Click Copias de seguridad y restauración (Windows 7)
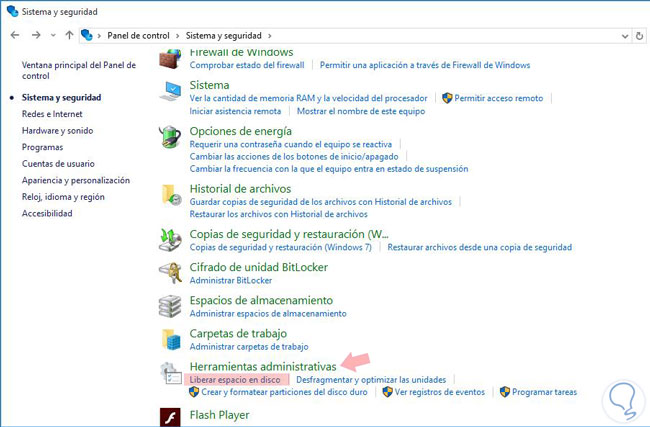 point(281,247)
